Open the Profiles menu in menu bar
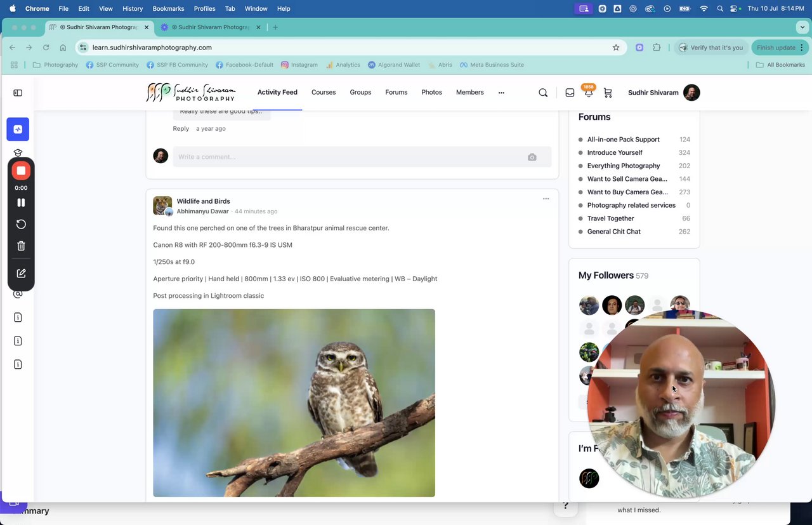The width and height of the screenshot is (812, 525). pos(204,9)
